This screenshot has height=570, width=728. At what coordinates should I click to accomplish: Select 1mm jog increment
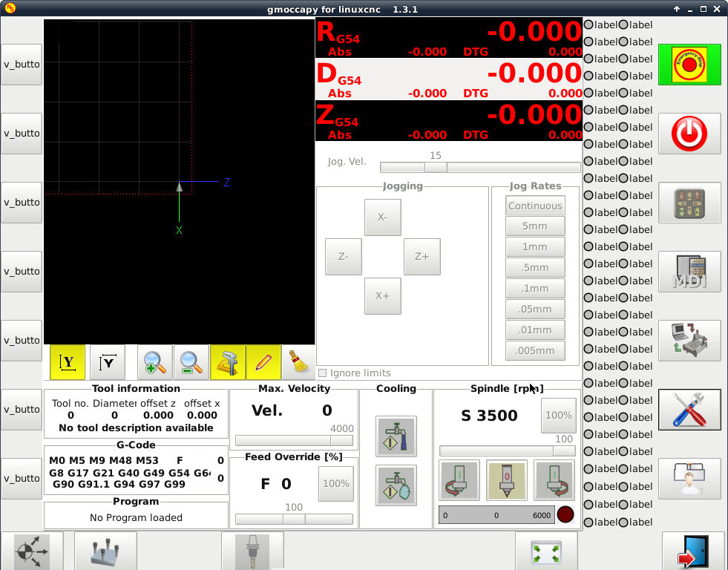535,247
